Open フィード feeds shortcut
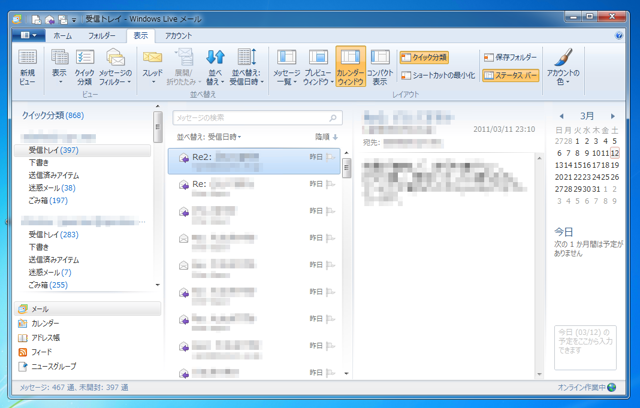The image size is (640, 408). 35,352
